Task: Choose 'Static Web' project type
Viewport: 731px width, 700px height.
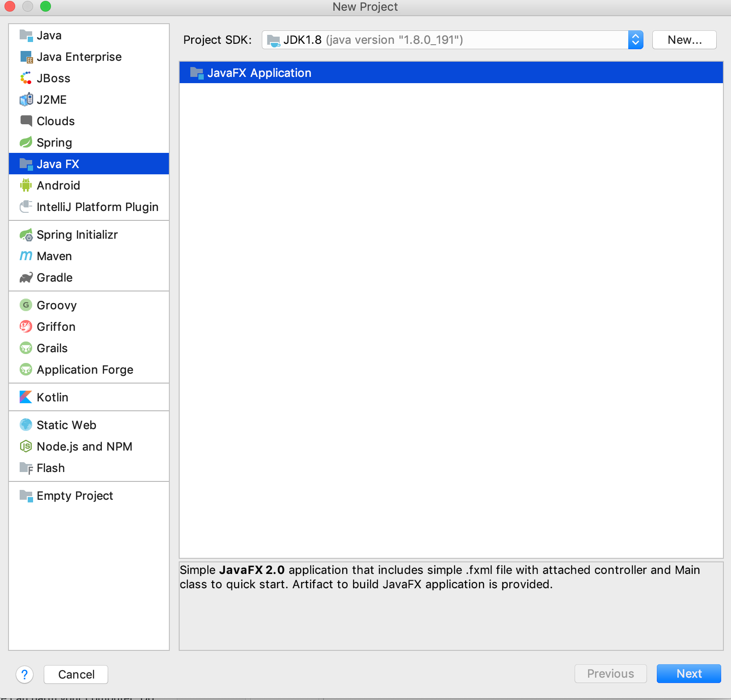Action: click(89, 425)
